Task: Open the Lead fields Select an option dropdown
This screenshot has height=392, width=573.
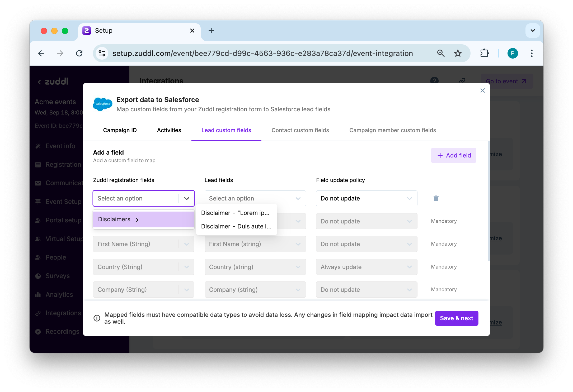Action: click(x=255, y=198)
